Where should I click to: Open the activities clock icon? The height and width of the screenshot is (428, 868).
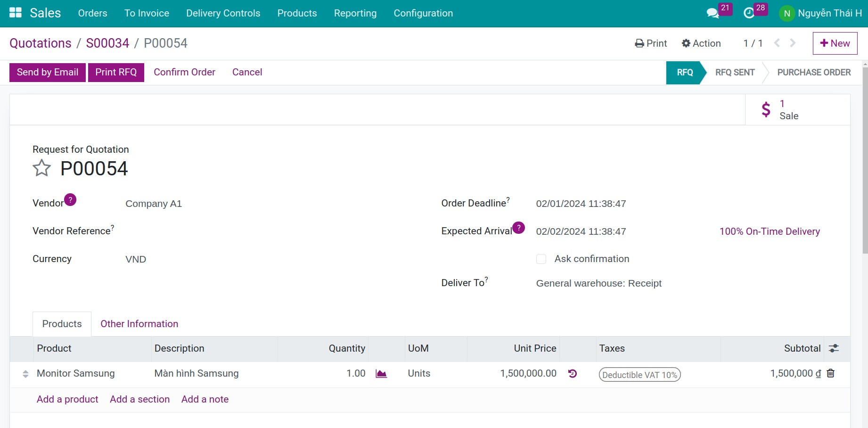750,13
